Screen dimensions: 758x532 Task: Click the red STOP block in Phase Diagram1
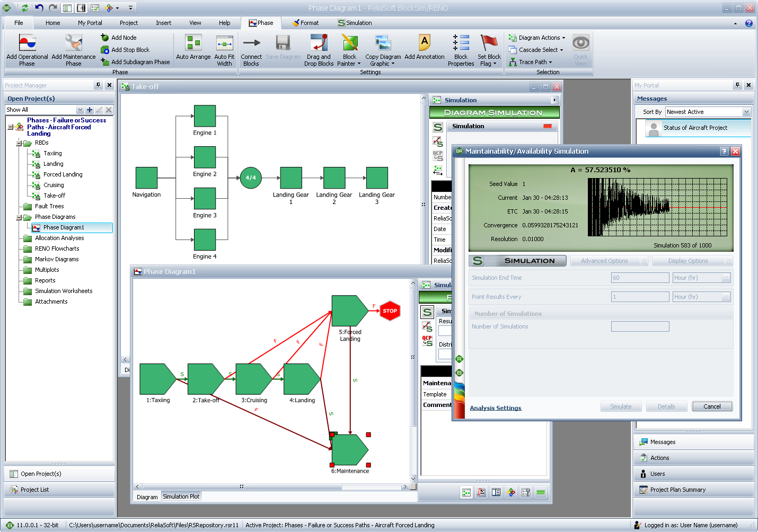point(390,311)
